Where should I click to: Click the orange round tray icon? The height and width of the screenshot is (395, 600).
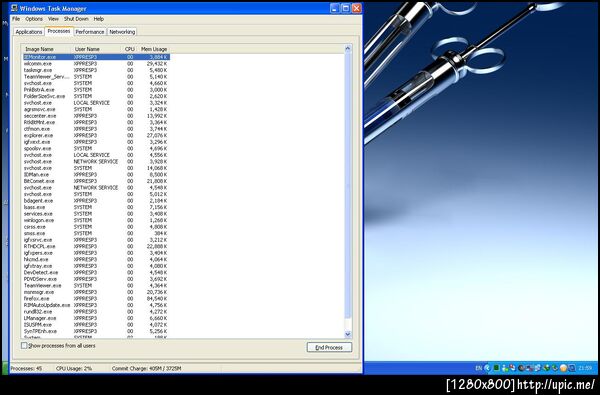click(x=563, y=368)
